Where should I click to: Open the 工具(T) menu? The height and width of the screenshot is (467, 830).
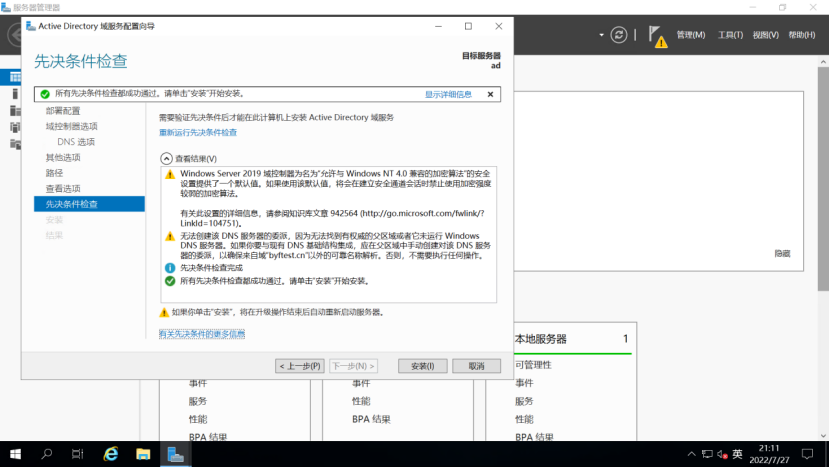(730, 35)
